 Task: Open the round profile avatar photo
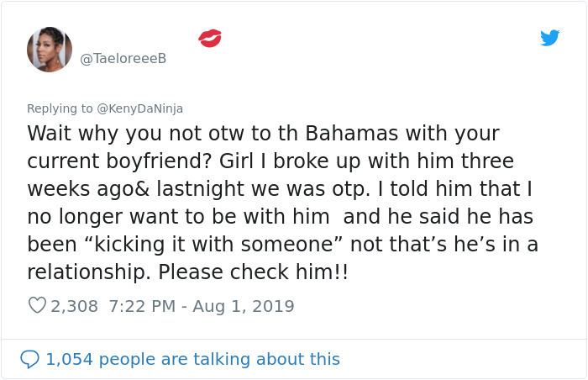50,50
